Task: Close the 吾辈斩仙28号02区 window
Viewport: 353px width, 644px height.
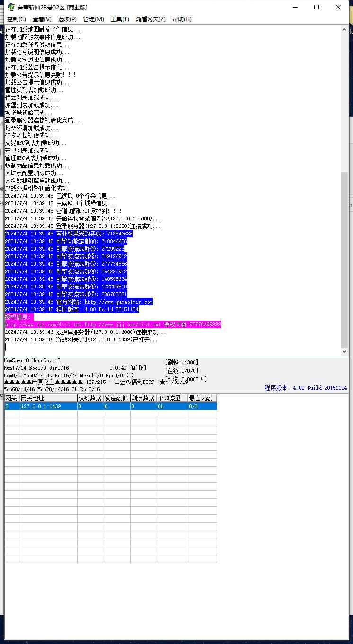Action: tap(338, 7)
